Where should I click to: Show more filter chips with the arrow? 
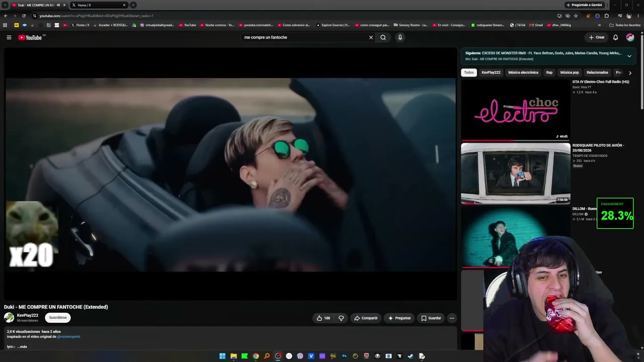coord(630,73)
